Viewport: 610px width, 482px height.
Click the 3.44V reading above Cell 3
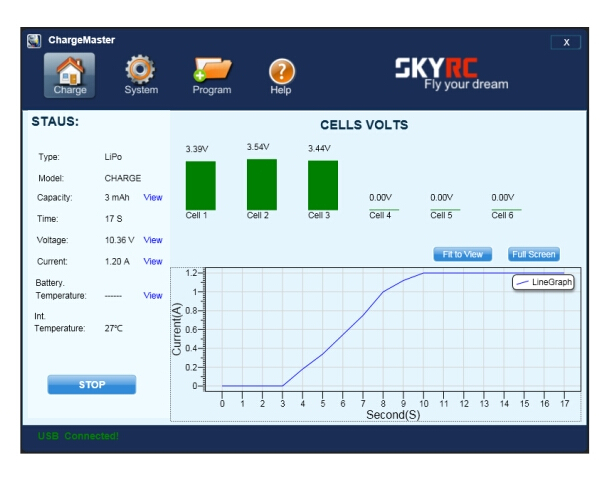(x=319, y=148)
